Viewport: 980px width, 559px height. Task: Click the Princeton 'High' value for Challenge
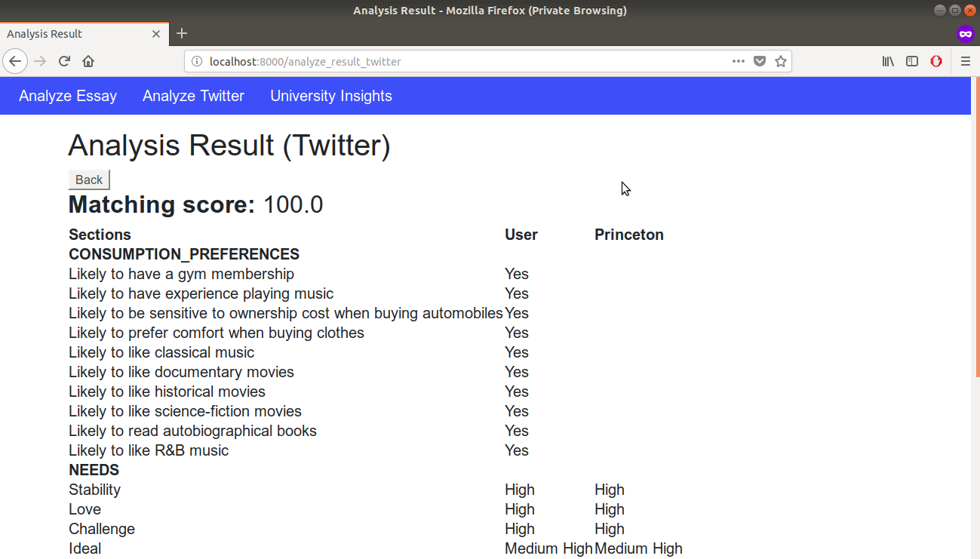coord(610,529)
